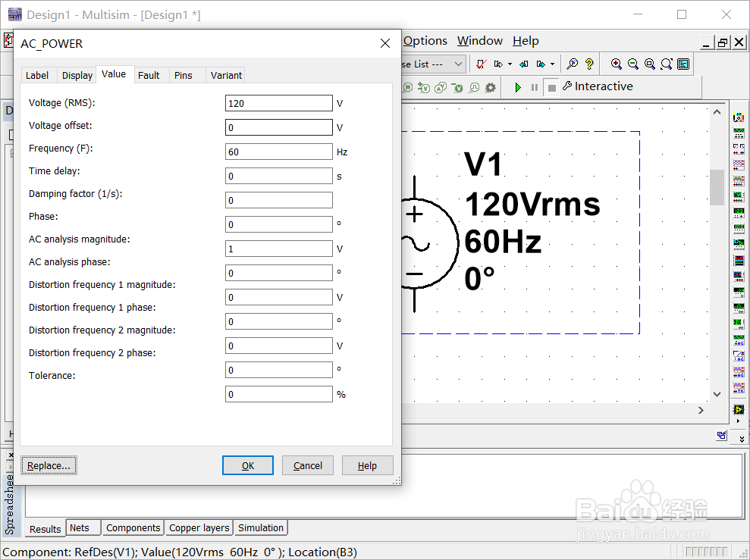
Task: Click the back annotate from Ultiboard icon
Action: tap(524, 64)
